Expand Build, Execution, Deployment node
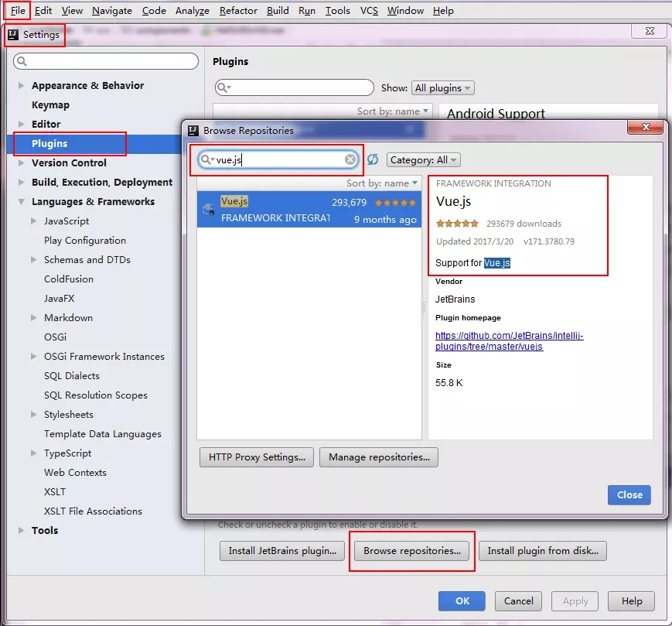Screen dimensions: 672x626 pos(21,182)
